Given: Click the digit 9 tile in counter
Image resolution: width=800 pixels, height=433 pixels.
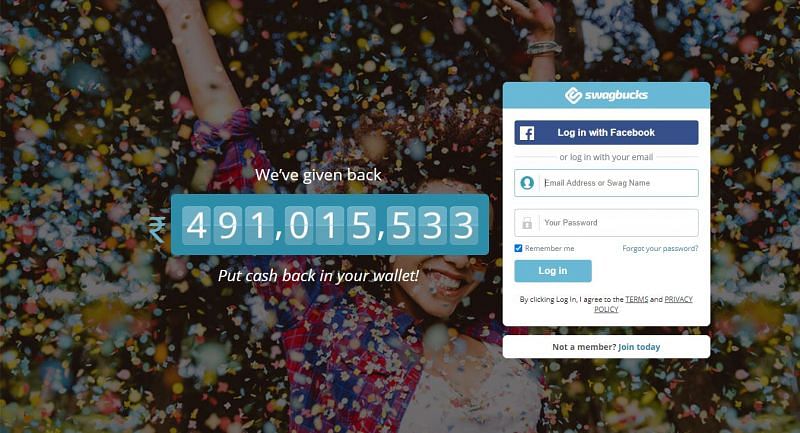Looking at the screenshot, I should coord(228,225).
